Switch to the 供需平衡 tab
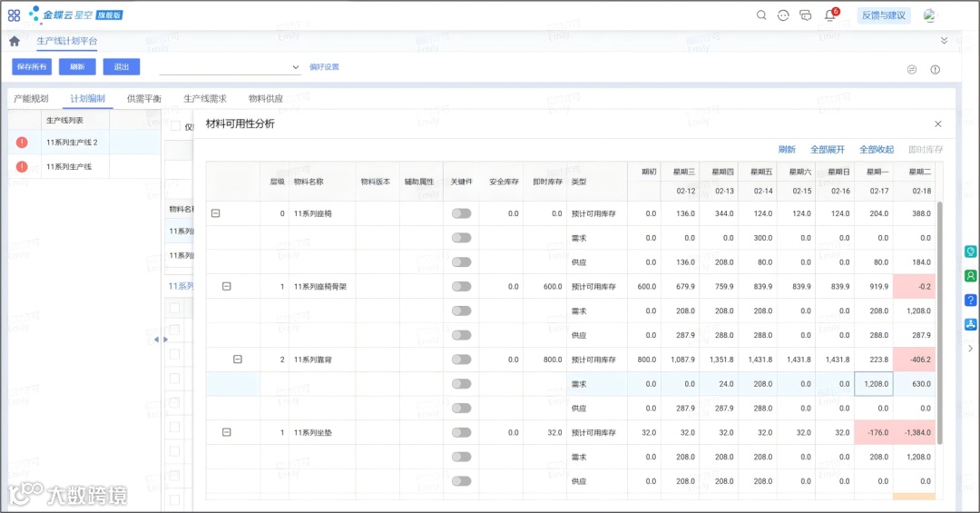The image size is (980, 513). click(143, 98)
